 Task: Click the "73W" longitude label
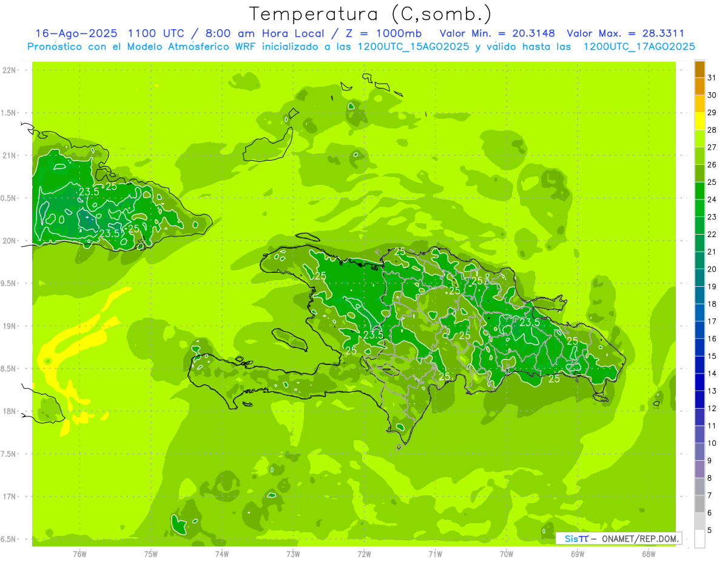293,554
